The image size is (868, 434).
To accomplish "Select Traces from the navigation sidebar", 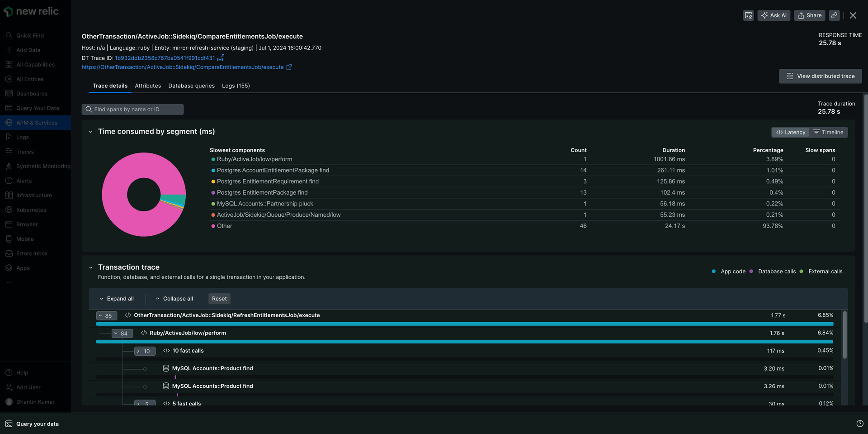I will [24, 152].
